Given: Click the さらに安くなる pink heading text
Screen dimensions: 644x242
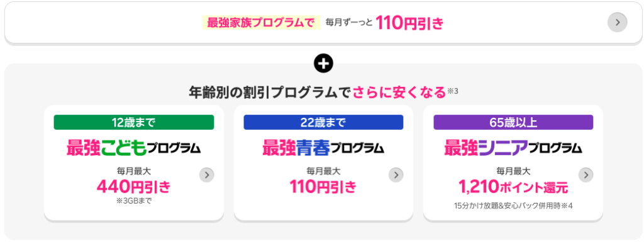Looking at the screenshot, I should tap(399, 92).
